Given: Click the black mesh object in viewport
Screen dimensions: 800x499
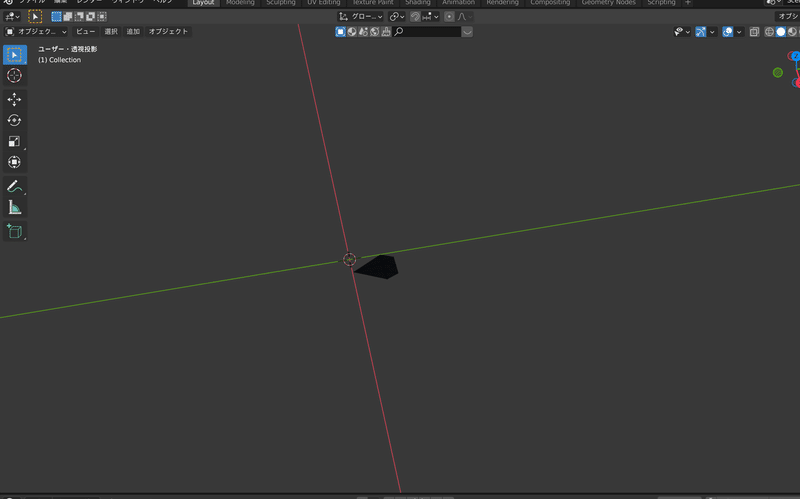Looking at the screenshot, I should pyautogui.click(x=379, y=267).
